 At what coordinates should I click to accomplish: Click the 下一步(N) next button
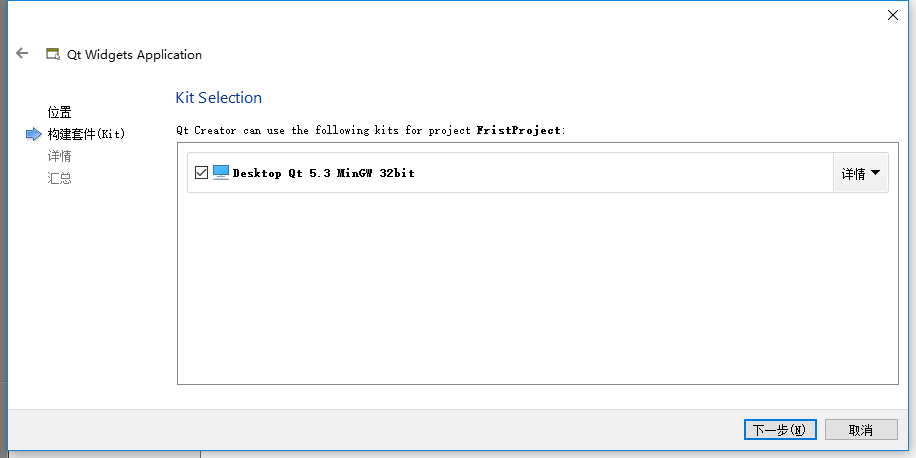tap(780, 430)
